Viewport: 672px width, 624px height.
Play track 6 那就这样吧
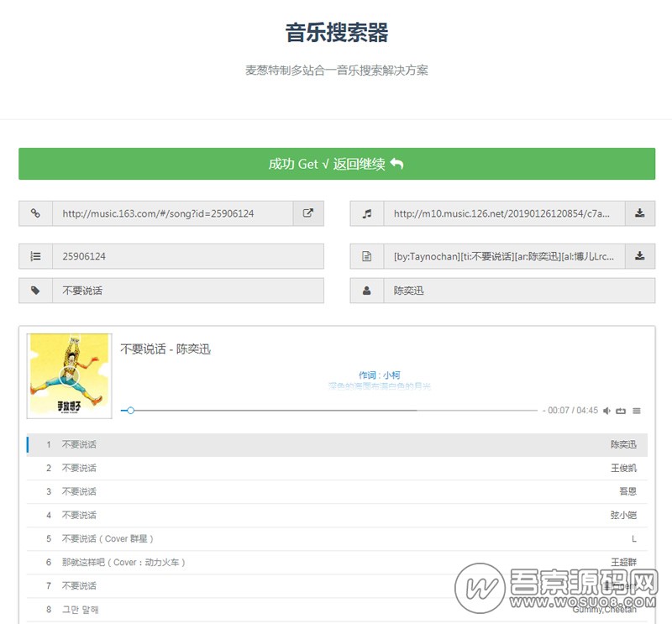(336, 562)
